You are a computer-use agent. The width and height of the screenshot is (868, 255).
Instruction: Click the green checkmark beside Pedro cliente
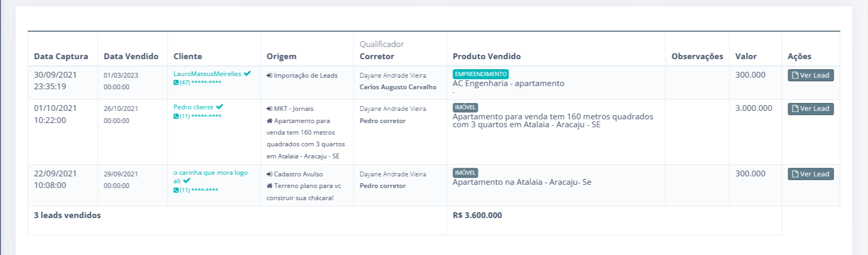(219, 107)
